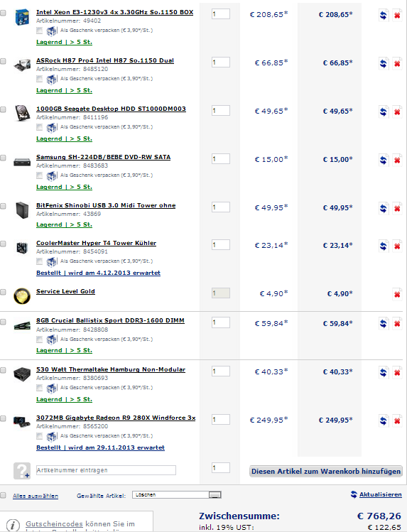The image size is (407, 532).
Task: Click quantity field for Crucial Ballistix RAM
Action: click(221, 322)
